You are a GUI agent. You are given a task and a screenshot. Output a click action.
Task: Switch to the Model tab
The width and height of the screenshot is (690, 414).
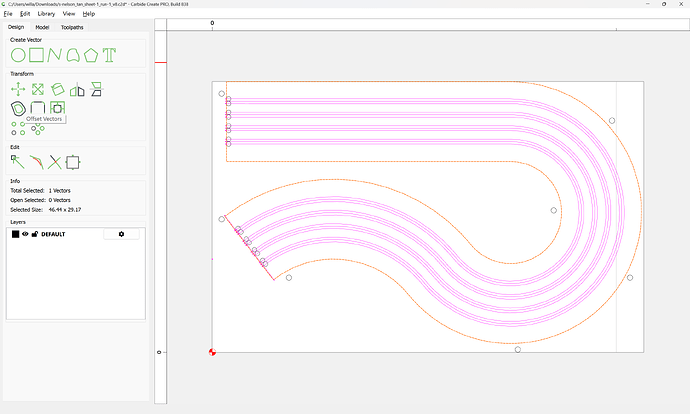[42, 27]
